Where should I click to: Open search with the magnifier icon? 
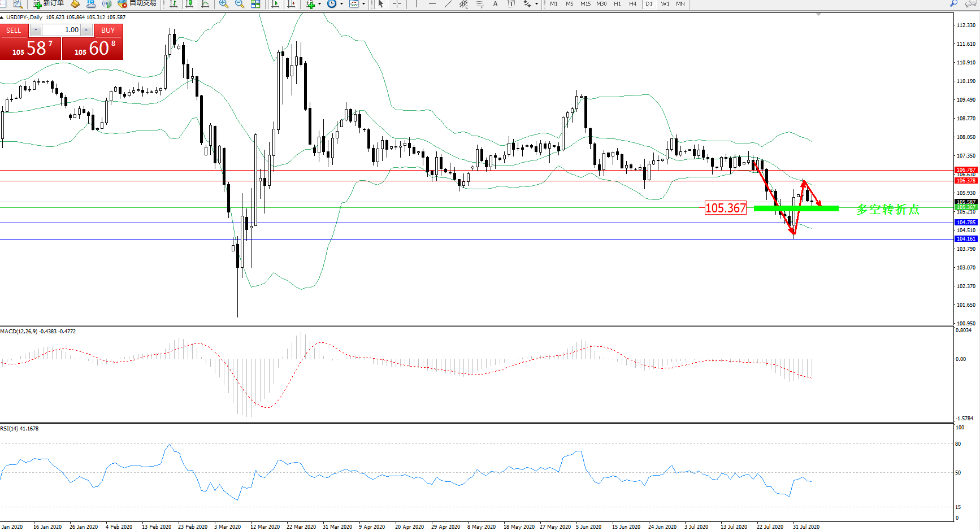click(x=953, y=3)
